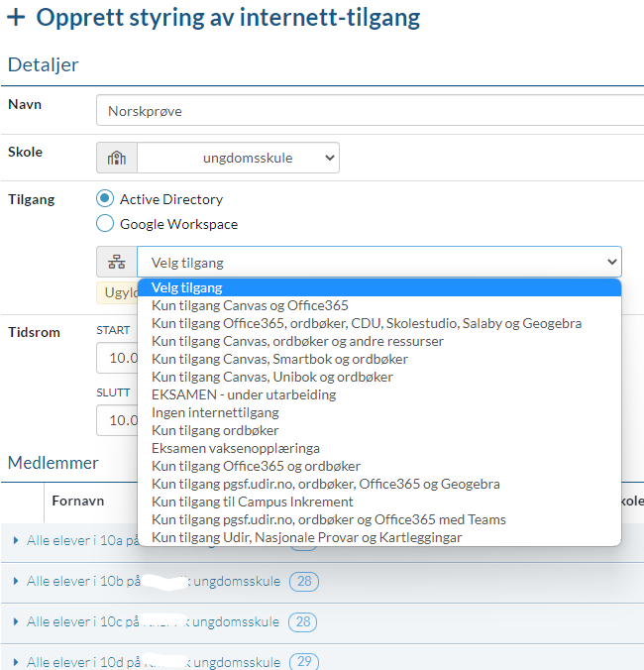Click the badge showing 29 members
Screen dimensions: 644x670
click(x=304, y=662)
